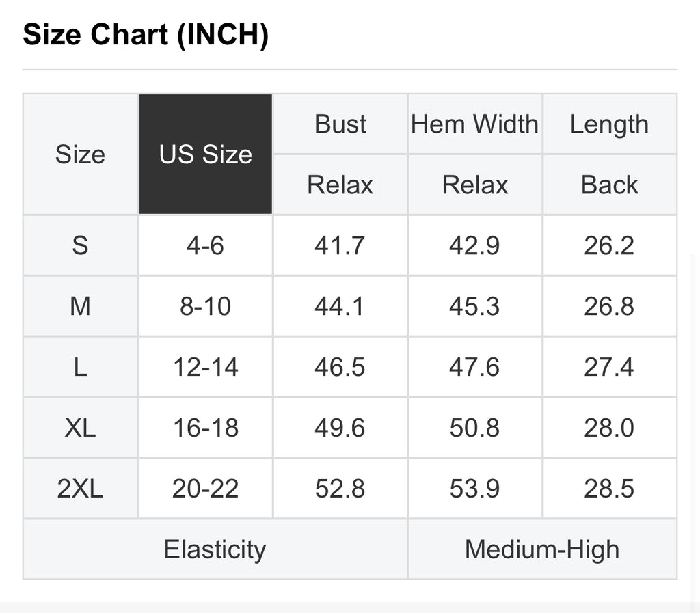Screen dimensions: 700x613
Task: Select the L size row label
Action: coord(81,367)
